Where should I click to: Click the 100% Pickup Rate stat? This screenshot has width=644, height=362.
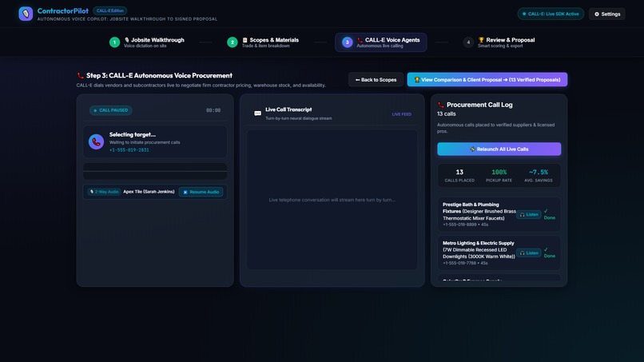pos(499,176)
